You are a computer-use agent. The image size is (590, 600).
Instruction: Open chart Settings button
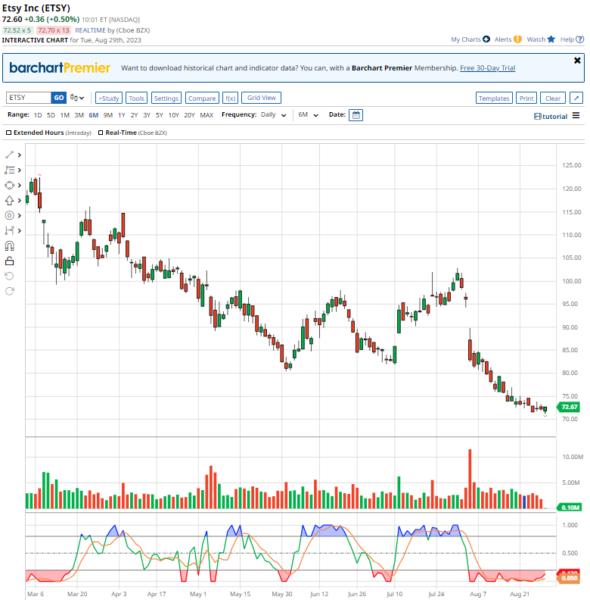(166, 98)
